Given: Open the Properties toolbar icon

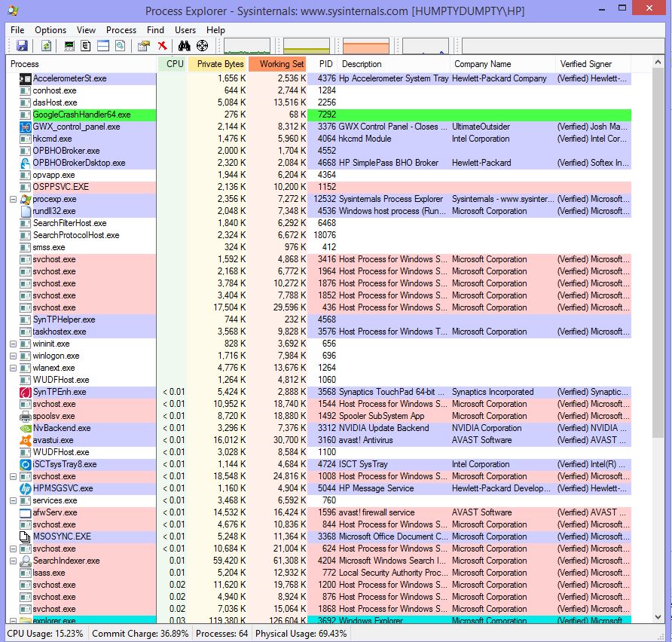Looking at the screenshot, I should (144, 45).
